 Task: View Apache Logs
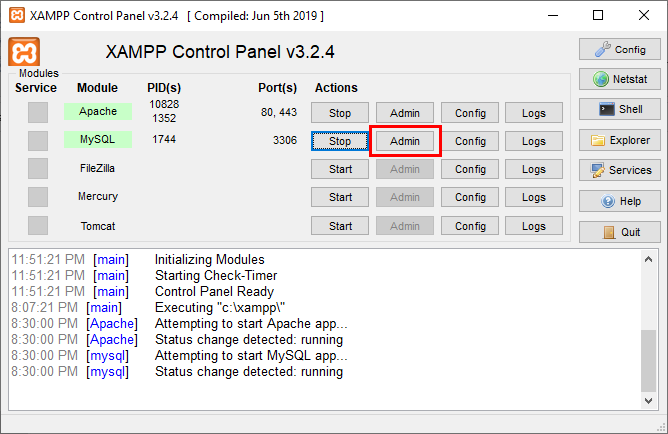(x=534, y=113)
